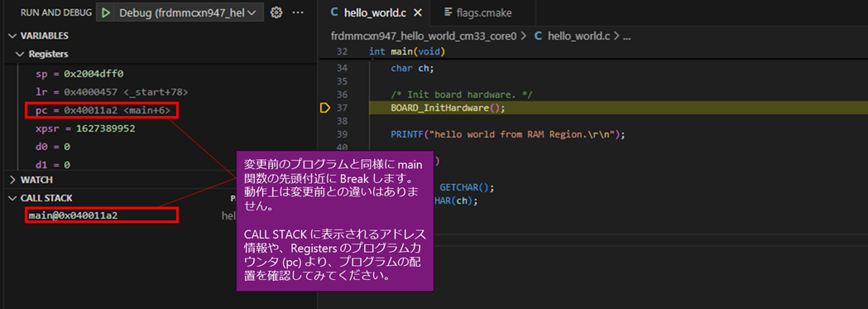Click the BOARD_InitHardware(); code line

448,108
